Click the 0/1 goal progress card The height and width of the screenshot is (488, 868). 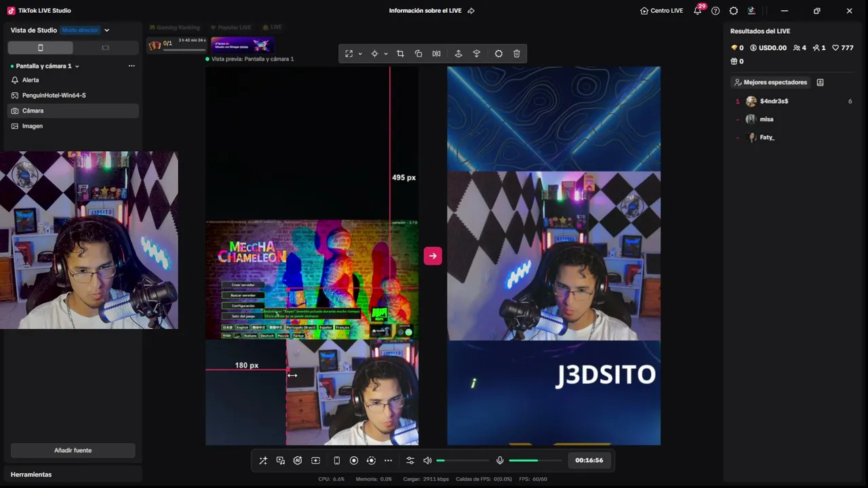pyautogui.click(x=178, y=45)
